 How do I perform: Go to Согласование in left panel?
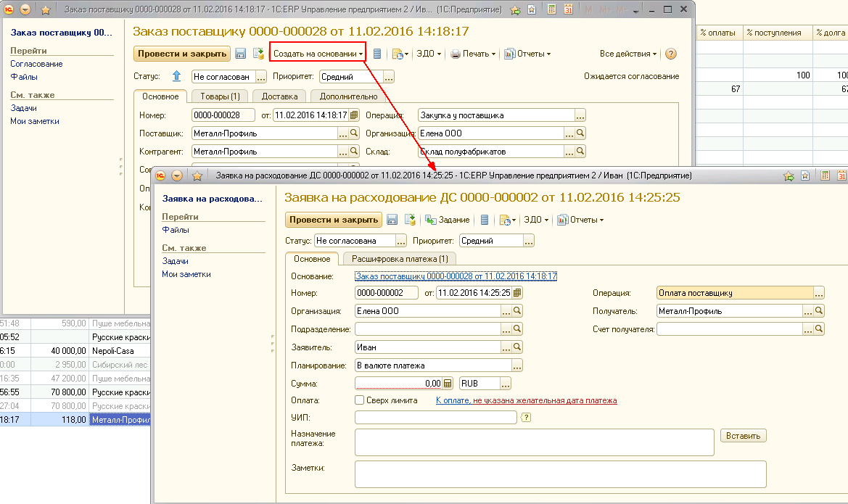click(x=36, y=64)
